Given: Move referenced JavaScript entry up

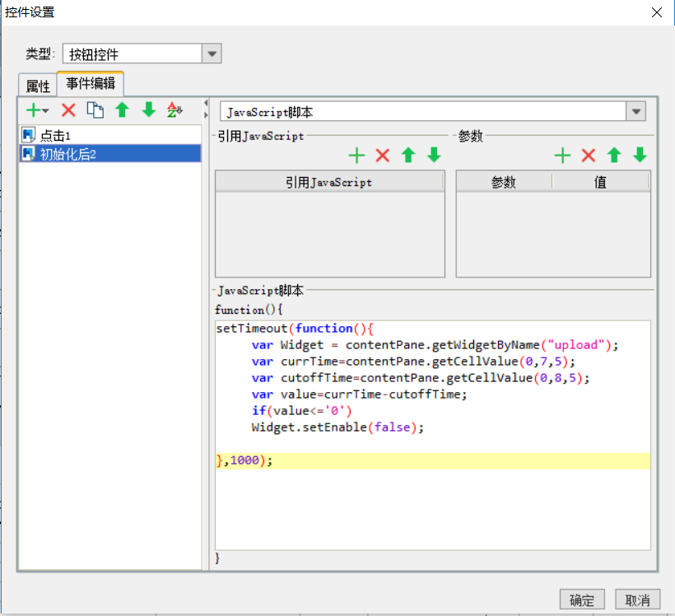Looking at the screenshot, I should pyautogui.click(x=408, y=155).
